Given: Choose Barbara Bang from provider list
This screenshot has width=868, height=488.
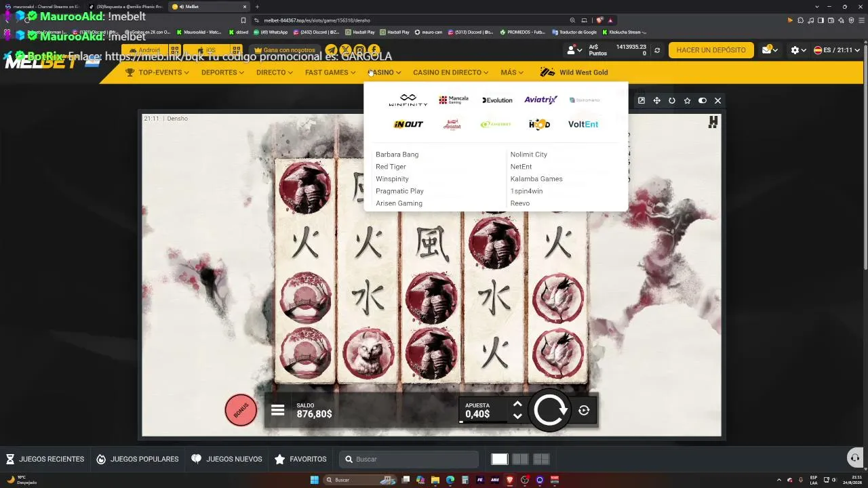Looking at the screenshot, I should click(397, 155).
